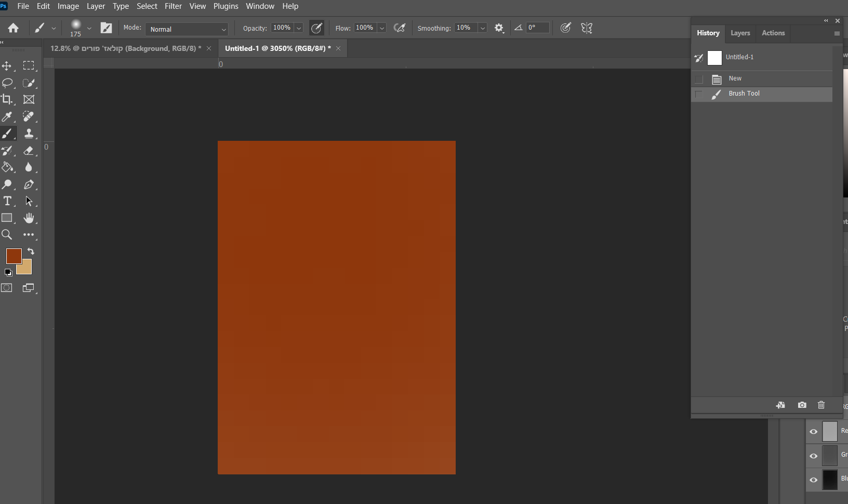Viewport: 848px width, 504px height.
Task: Select the Eyedropper tool
Action: click(7, 117)
